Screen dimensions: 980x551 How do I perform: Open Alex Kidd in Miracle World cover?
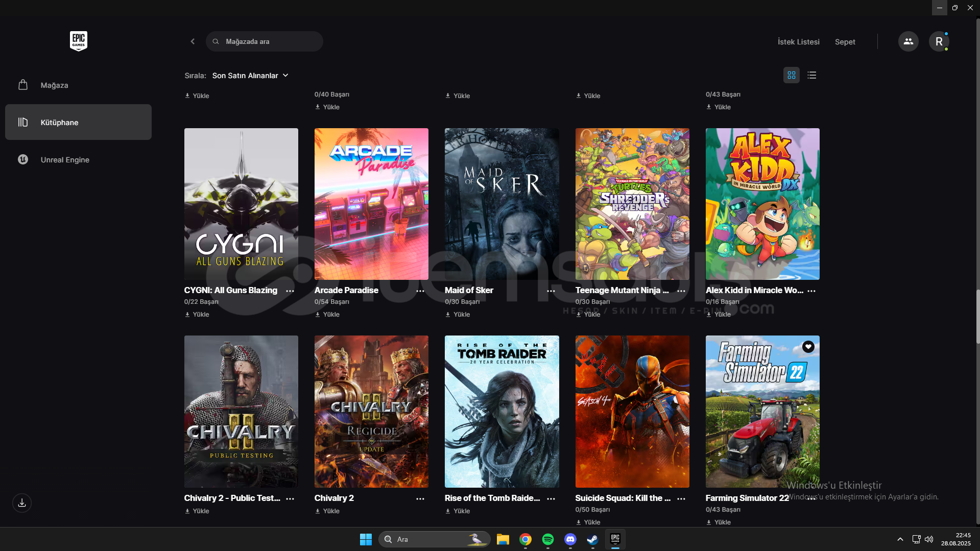point(762,204)
